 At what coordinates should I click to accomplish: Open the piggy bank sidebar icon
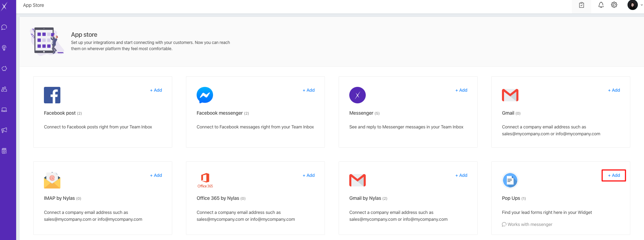coord(4,69)
